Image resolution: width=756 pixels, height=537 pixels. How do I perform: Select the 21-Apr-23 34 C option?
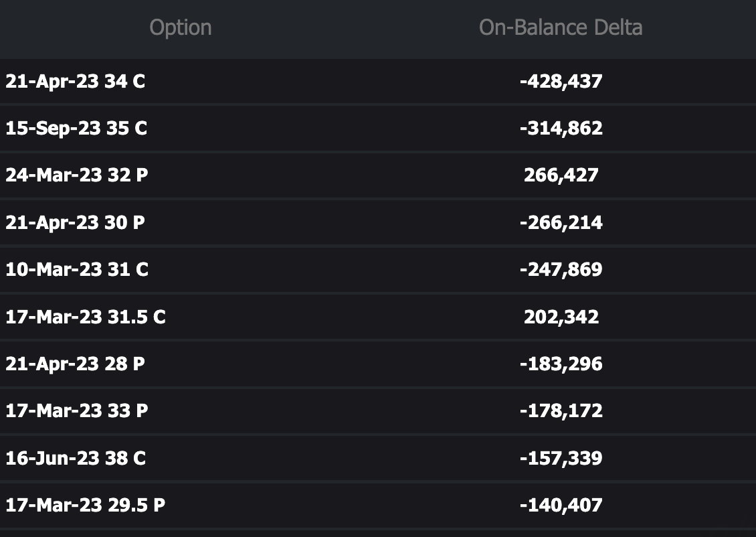[x=76, y=82]
